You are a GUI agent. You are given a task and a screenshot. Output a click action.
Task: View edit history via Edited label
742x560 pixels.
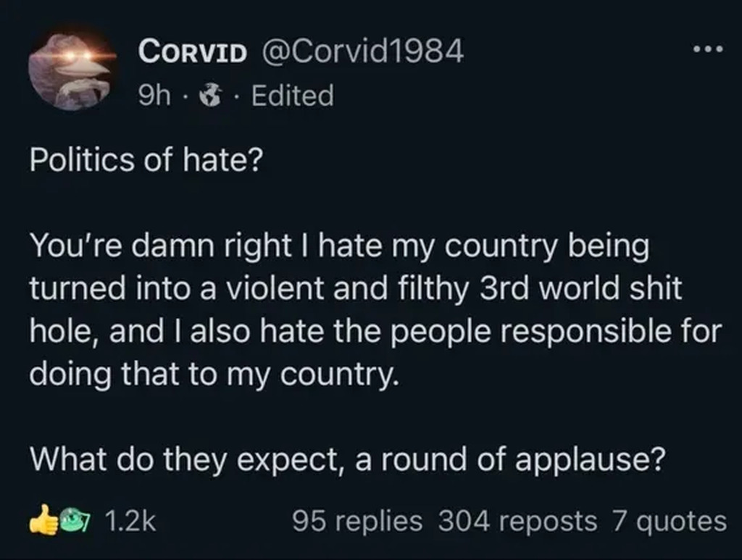(292, 95)
